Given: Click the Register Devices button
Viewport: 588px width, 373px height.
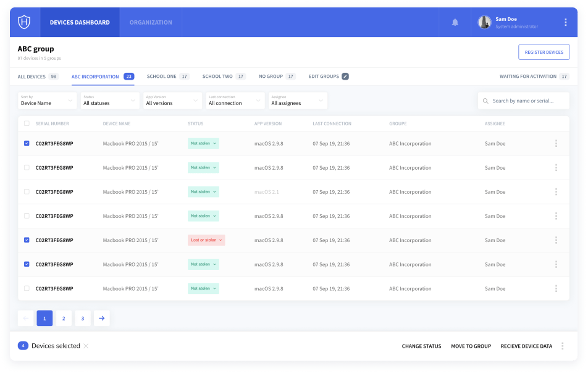Looking at the screenshot, I should pyautogui.click(x=544, y=52).
